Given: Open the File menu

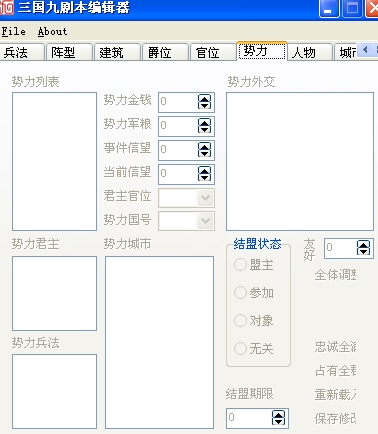Looking at the screenshot, I should point(13,31).
